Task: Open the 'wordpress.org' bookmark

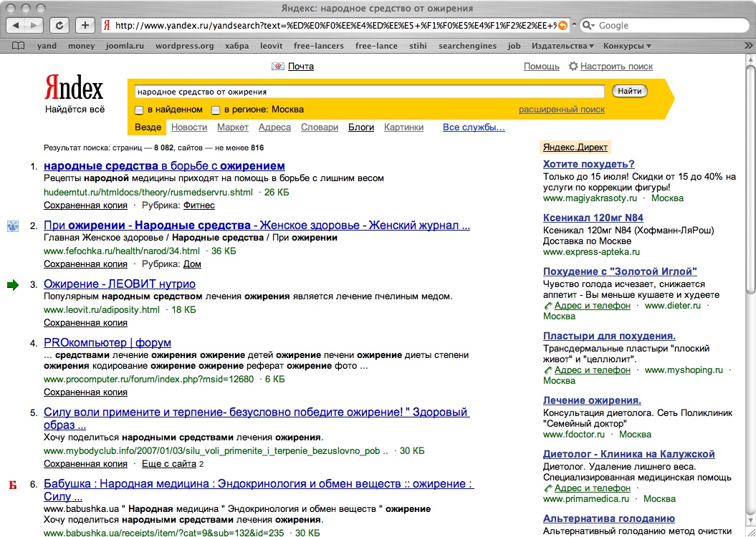Action: (x=184, y=46)
